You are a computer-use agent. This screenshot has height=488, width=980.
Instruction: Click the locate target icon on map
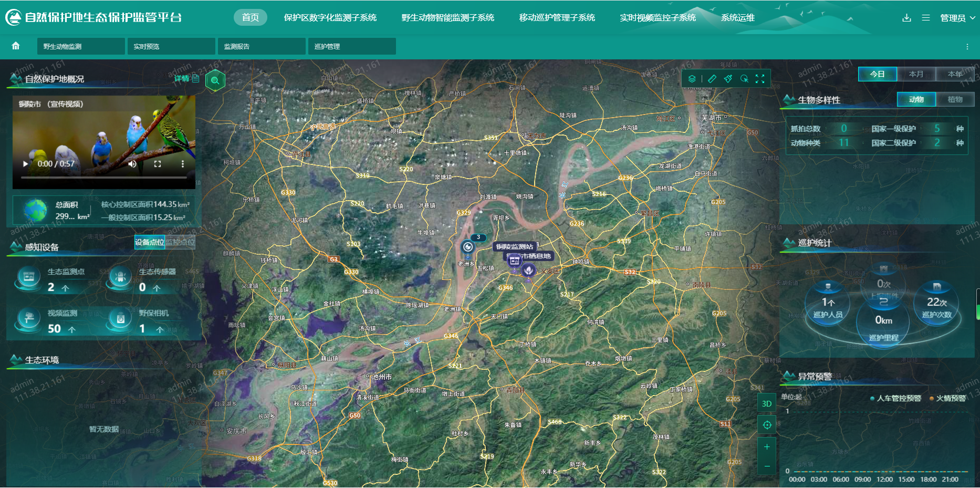(767, 425)
